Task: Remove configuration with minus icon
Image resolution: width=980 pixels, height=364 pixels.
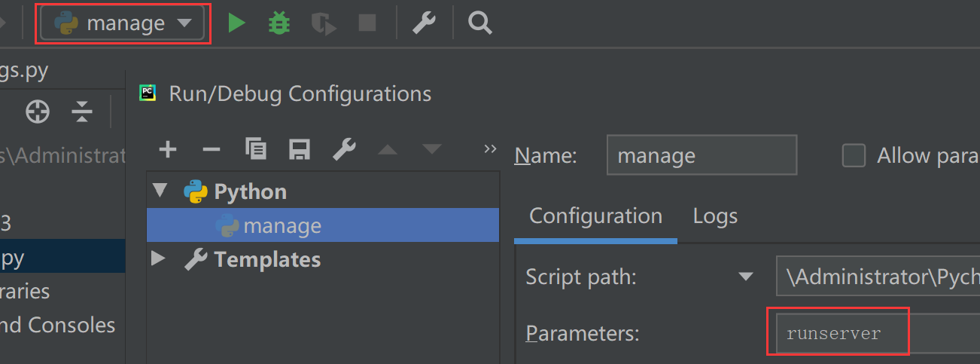Action: pyautogui.click(x=212, y=149)
